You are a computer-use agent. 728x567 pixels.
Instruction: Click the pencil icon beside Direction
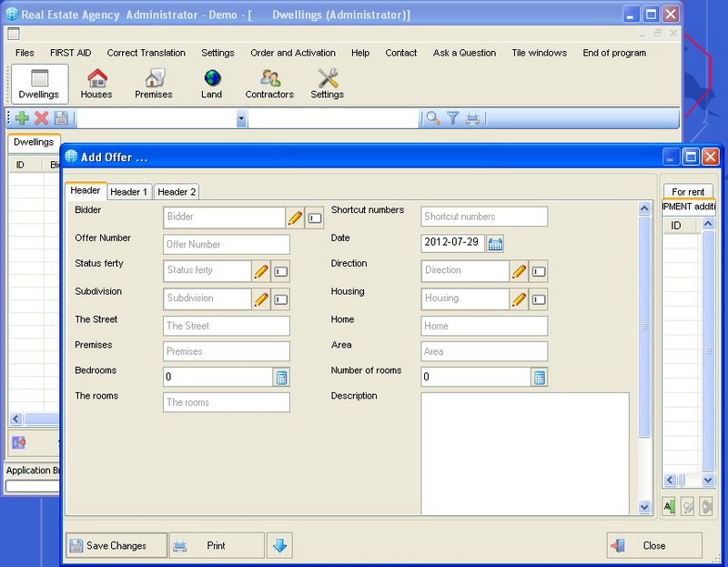coord(519,271)
